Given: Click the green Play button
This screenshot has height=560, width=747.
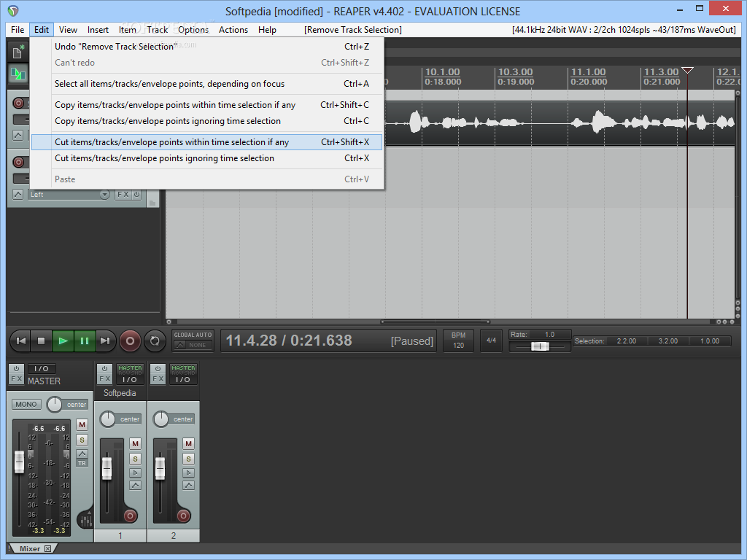Looking at the screenshot, I should pos(63,341).
